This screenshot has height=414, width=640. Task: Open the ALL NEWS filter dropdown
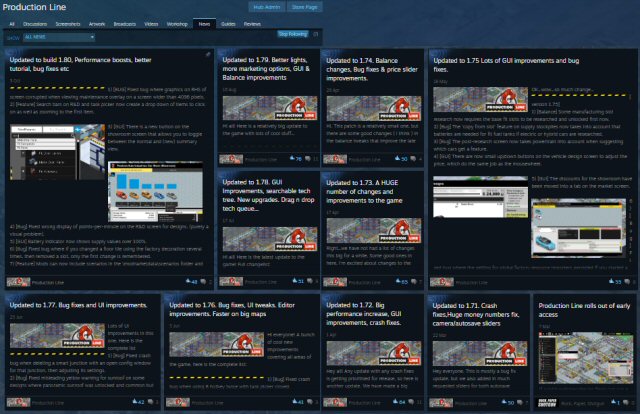click(x=59, y=37)
